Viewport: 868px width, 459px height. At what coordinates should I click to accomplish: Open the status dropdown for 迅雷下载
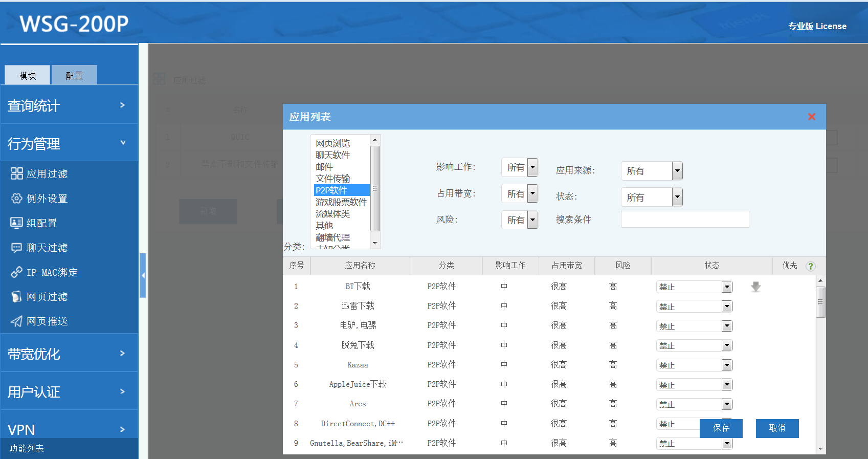pos(694,307)
